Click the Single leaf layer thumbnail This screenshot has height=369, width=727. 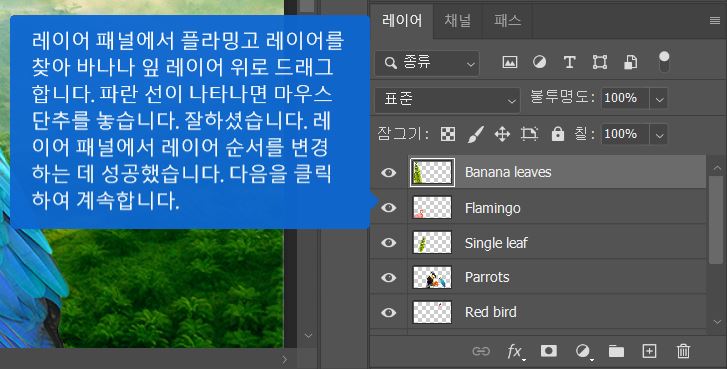tap(432, 242)
